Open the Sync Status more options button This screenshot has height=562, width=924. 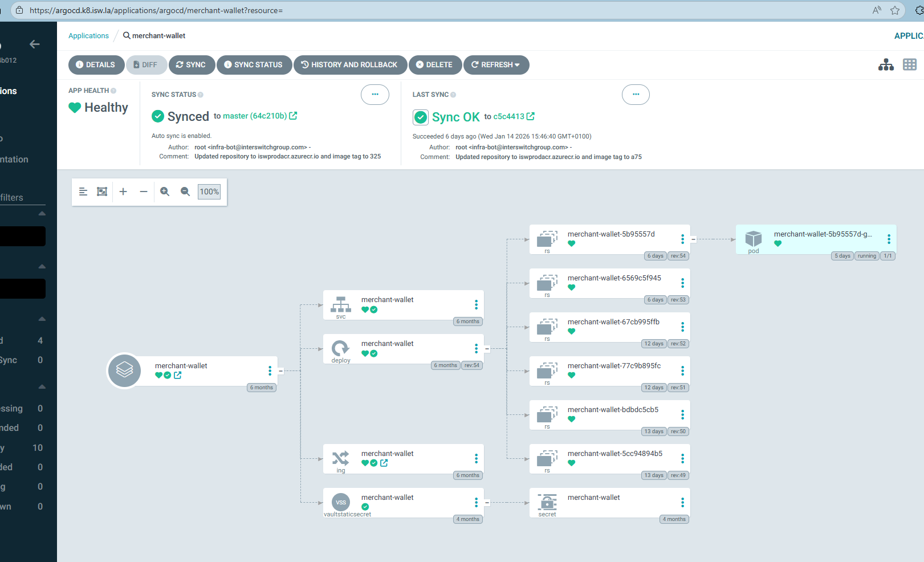pyautogui.click(x=375, y=95)
